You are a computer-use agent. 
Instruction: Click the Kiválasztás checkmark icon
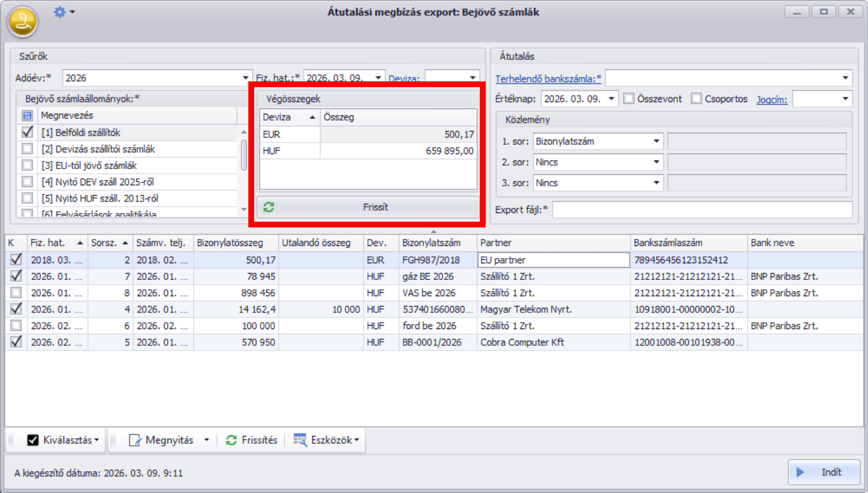(33, 440)
